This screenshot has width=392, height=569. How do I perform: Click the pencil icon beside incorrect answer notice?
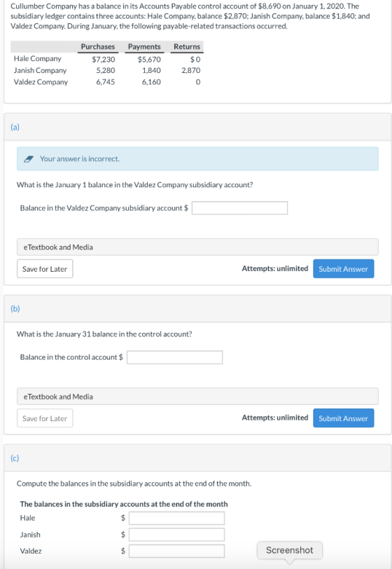tap(27, 159)
